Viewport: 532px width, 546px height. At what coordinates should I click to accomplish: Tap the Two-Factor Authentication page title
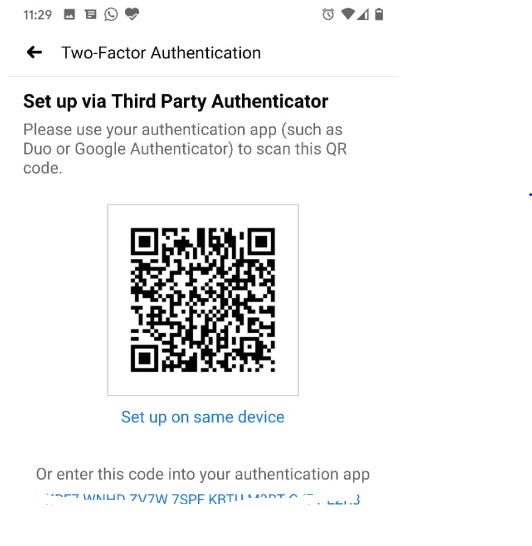click(161, 53)
